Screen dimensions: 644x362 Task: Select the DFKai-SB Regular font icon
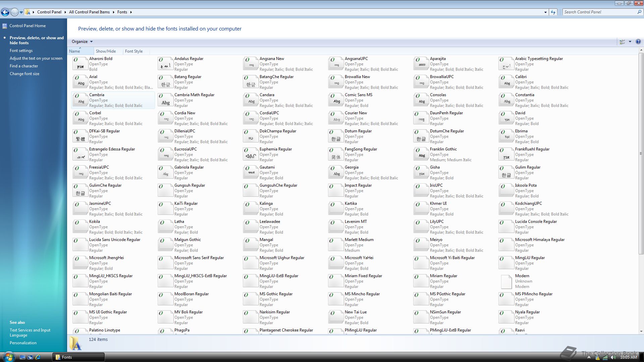point(80,136)
